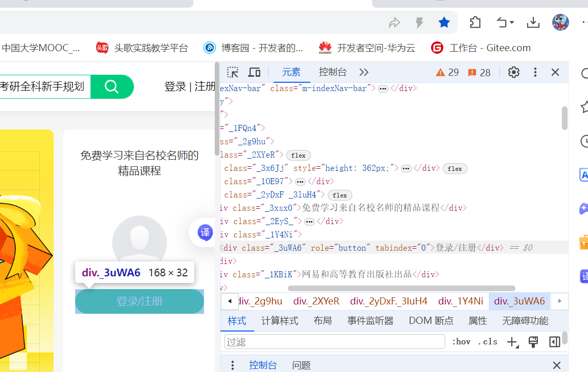Select div._3uWA6 breadcrumb
This screenshot has height=372, width=588.
pyautogui.click(x=519, y=301)
